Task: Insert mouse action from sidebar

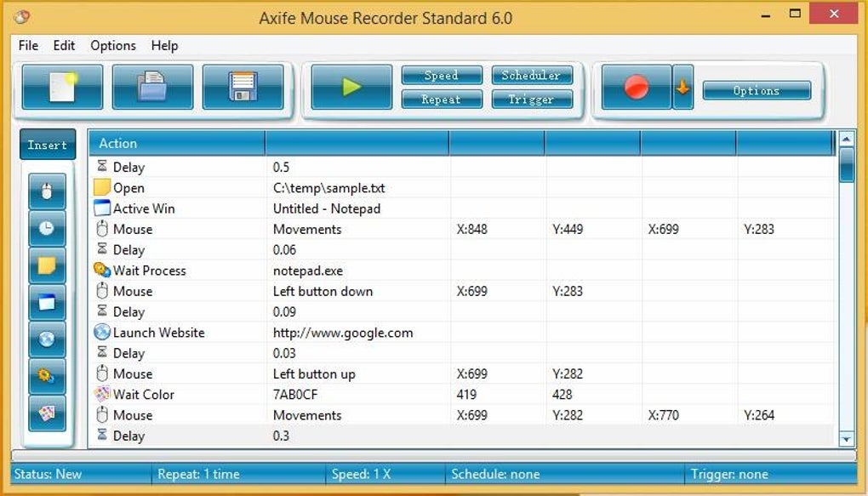Action: coord(47,191)
